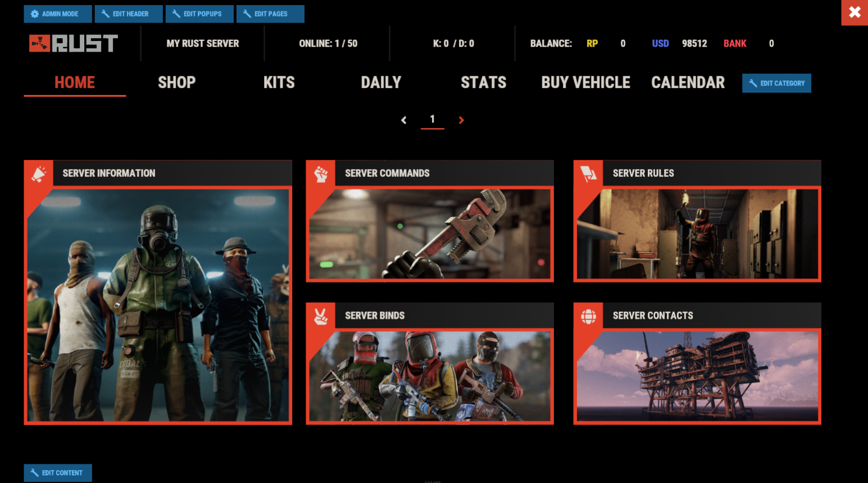Click the "SERVER COMMANDS" heading
Screen dimensions: 868x483
[x=387, y=174]
